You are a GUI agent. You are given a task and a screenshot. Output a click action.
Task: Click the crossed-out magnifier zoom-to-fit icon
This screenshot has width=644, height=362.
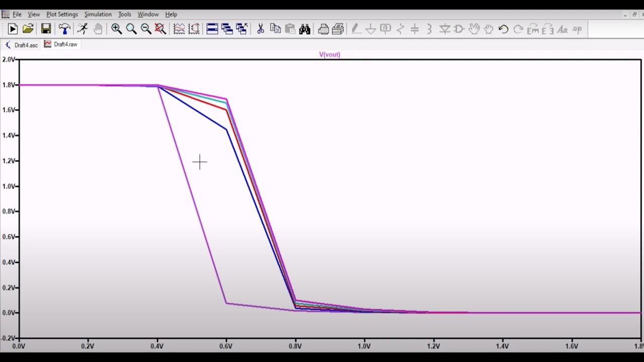pos(160,29)
